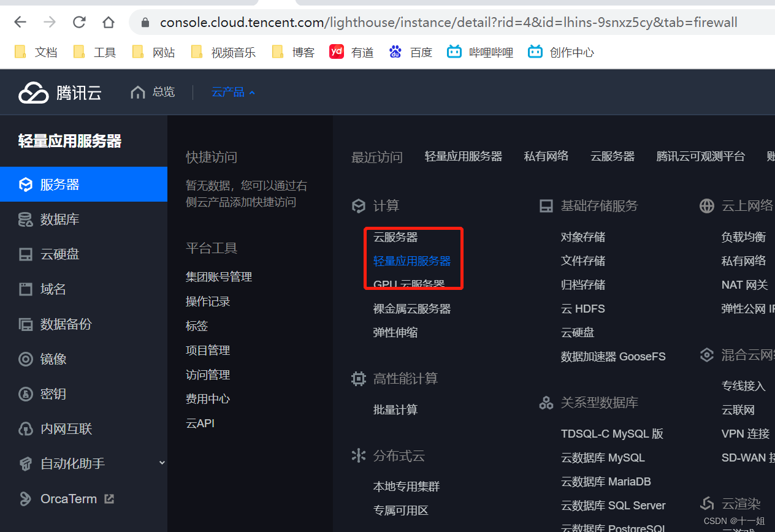Open NAT 网关 product
This screenshot has width=775, height=532.
pos(745,285)
